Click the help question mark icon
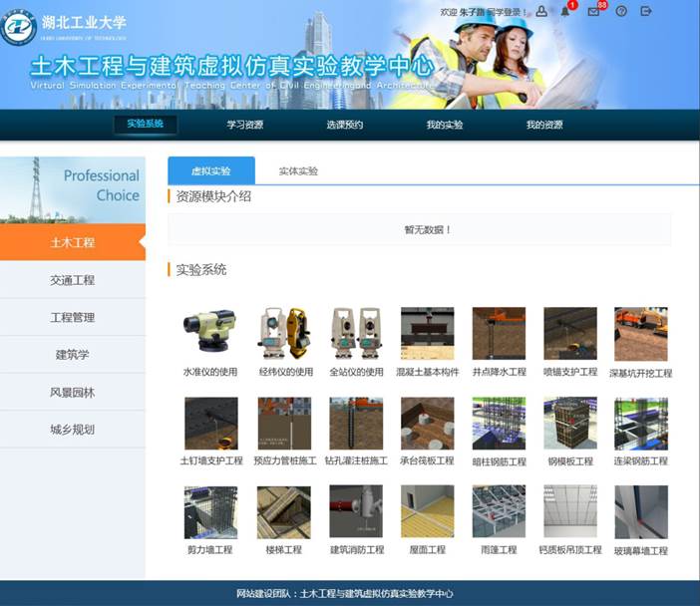This screenshot has height=606, width=700. click(621, 12)
